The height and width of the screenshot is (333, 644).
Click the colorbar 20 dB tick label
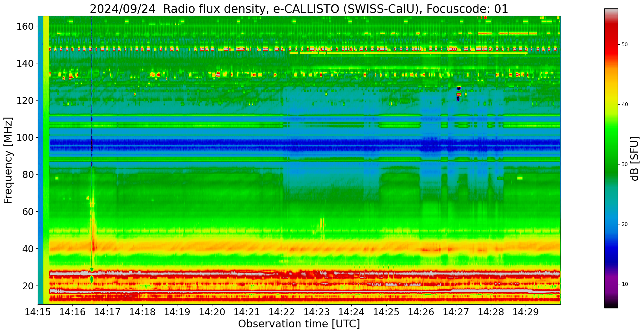[x=625, y=224]
